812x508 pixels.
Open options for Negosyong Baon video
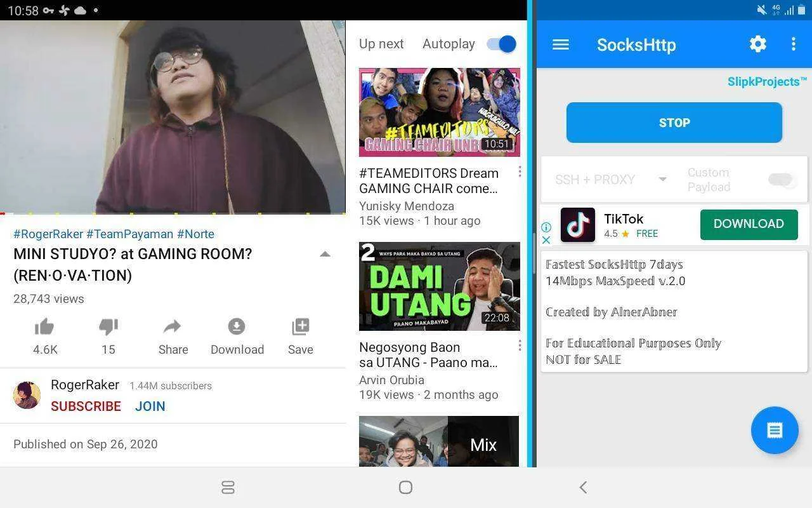(x=520, y=345)
